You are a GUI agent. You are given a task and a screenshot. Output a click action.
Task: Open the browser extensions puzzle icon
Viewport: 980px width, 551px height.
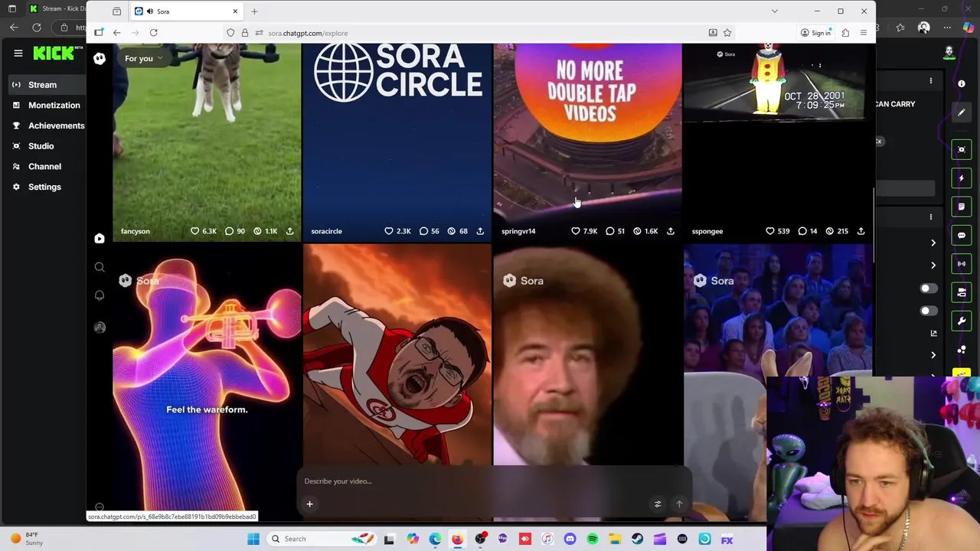(845, 33)
